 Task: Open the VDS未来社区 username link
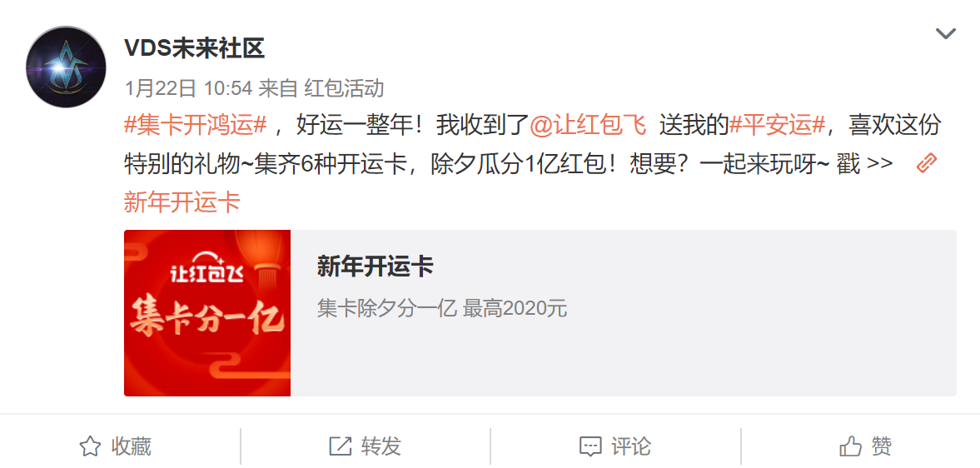pyautogui.click(x=194, y=48)
